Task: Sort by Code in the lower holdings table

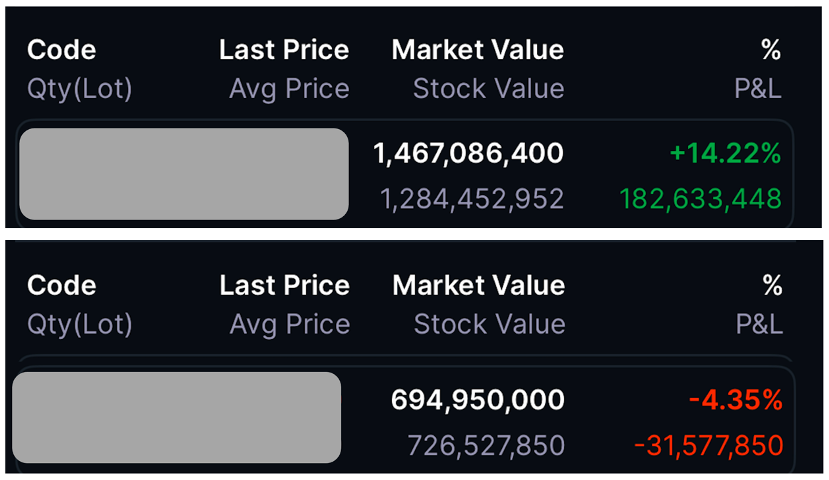Action: coord(61,285)
